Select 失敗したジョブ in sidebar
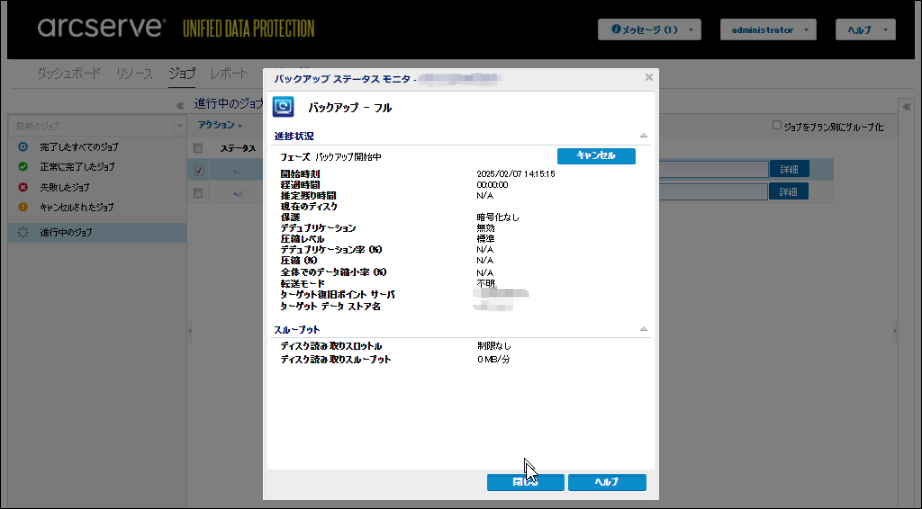This screenshot has width=922, height=509. click(65, 187)
